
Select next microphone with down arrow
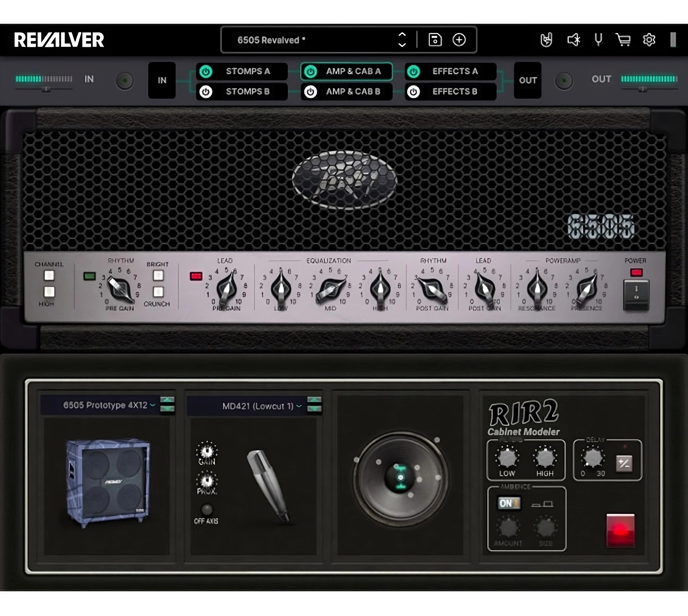click(x=314, y=409)
